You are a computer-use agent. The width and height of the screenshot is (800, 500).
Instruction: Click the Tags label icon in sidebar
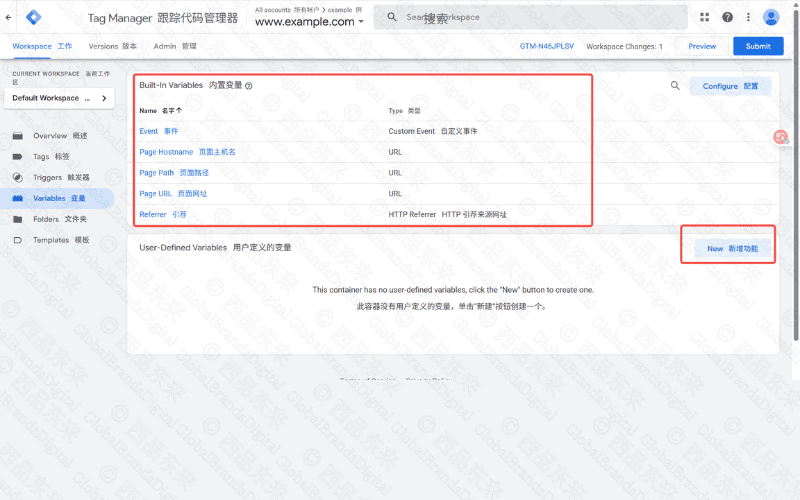pos(18,157)
